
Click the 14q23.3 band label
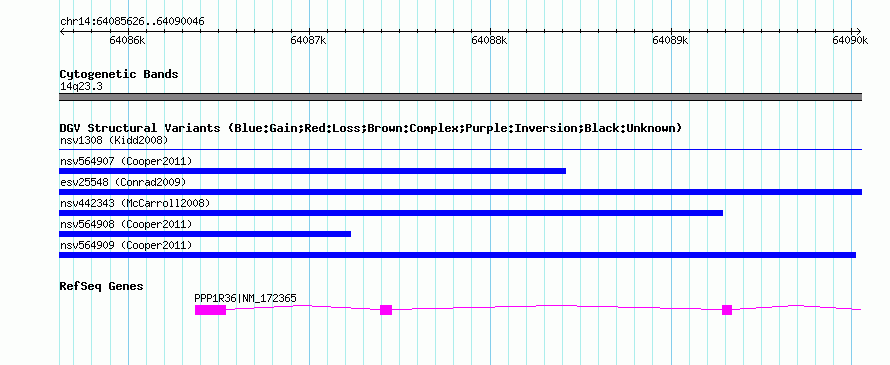click(x=81, y=87)
